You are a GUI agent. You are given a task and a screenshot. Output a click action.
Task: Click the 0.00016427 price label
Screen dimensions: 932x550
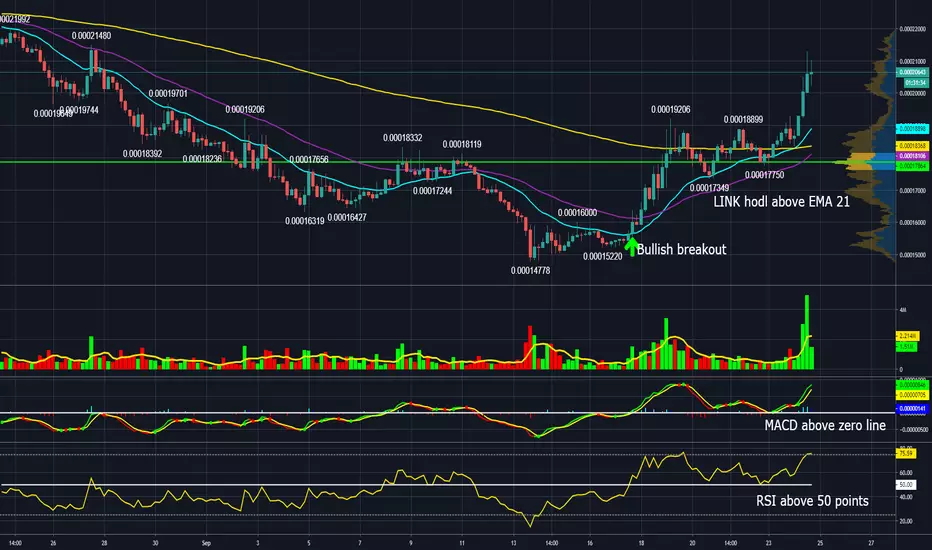pos(347,218)
